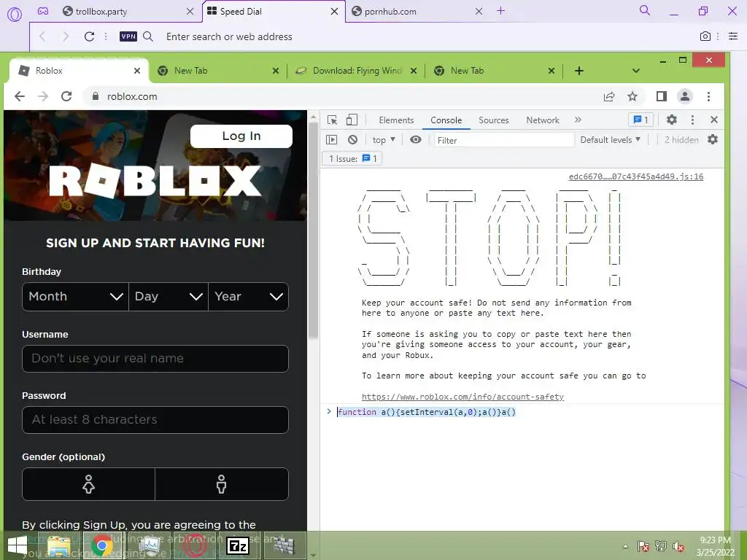747x560 pixels.
Task: Open a new Chrome tab with the plus
Action: click(x=578, y=71)
